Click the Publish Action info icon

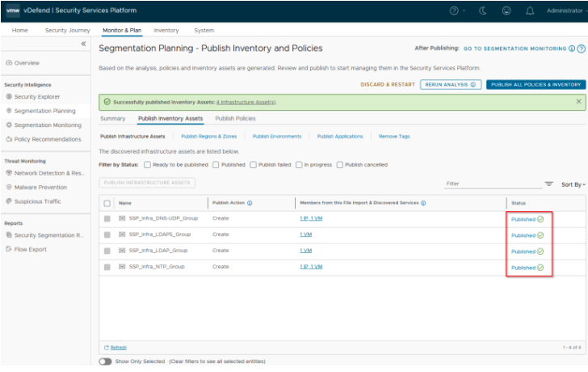pyautogui.click(x=250, y=203)
